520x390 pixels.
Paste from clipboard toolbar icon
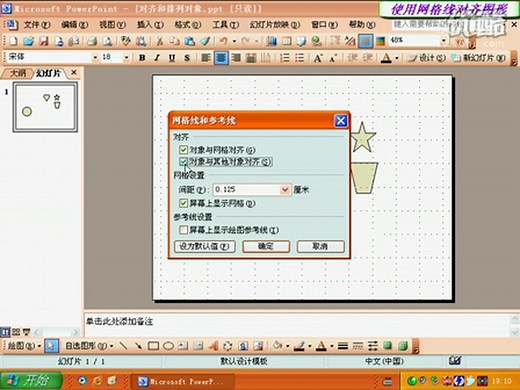click(x=190, y=41)
